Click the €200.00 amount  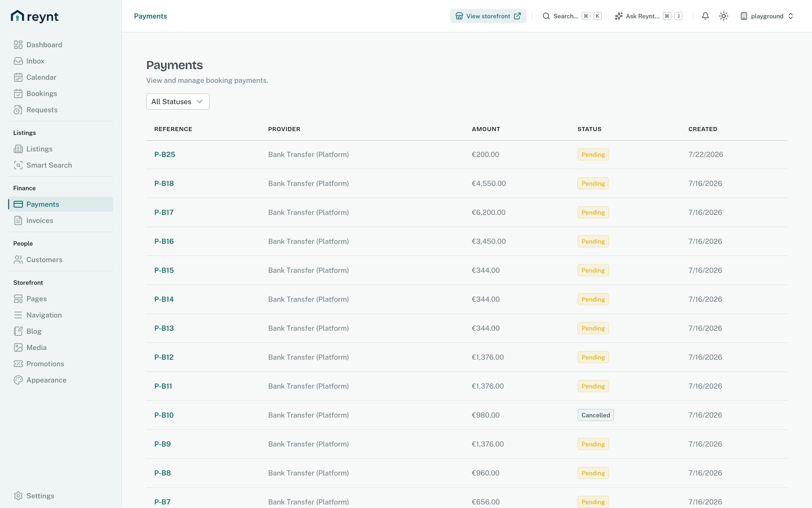pos(485,155)
